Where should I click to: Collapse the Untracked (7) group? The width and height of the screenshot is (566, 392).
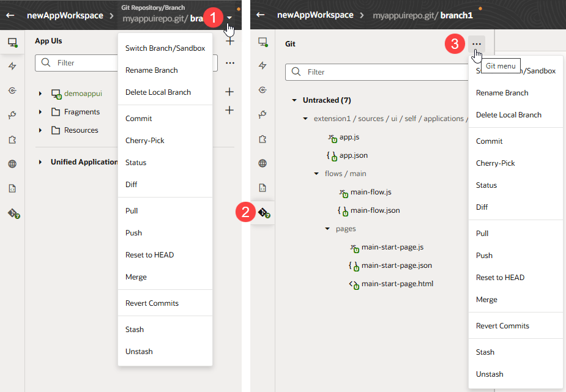pos(294,100)
